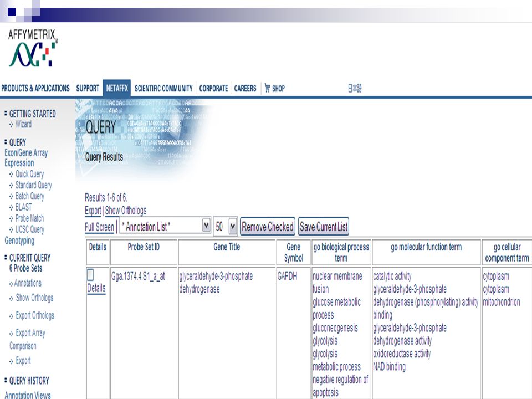532x399 pixels.
Task: Open the Annotation List dropdown
Action: pos(165,226)
